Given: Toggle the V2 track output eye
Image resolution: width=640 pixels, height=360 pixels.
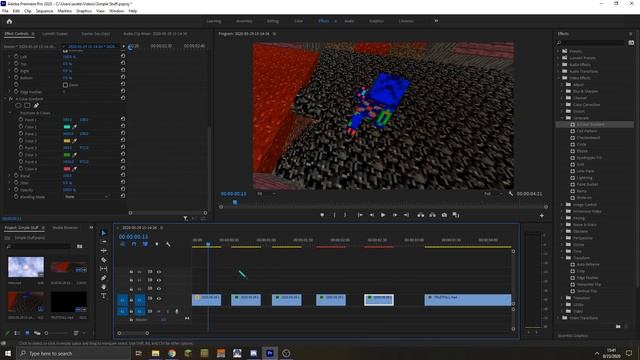Looking at the screenshot, I should [159, 289].
